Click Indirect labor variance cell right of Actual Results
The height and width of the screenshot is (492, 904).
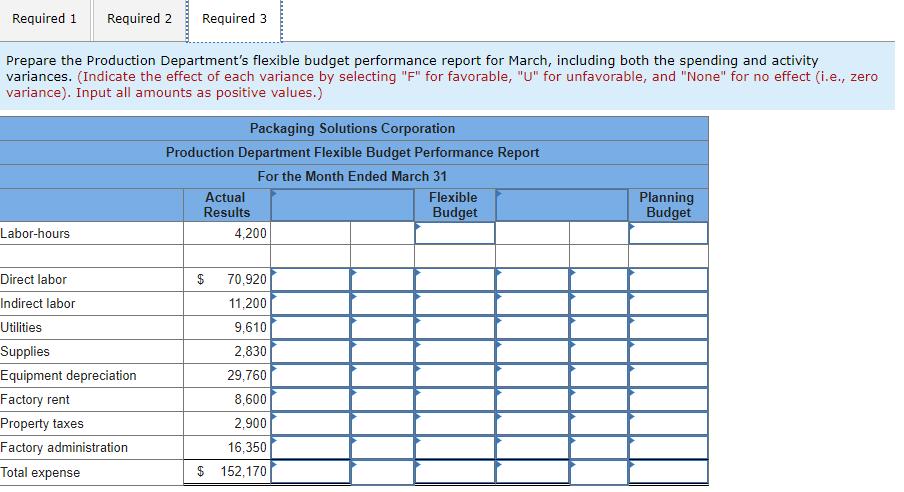pyautogui.click(x=311, y=303)
